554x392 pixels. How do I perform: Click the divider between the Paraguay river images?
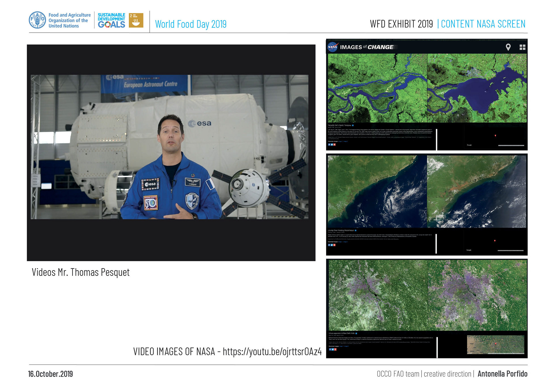click(427, 88)
